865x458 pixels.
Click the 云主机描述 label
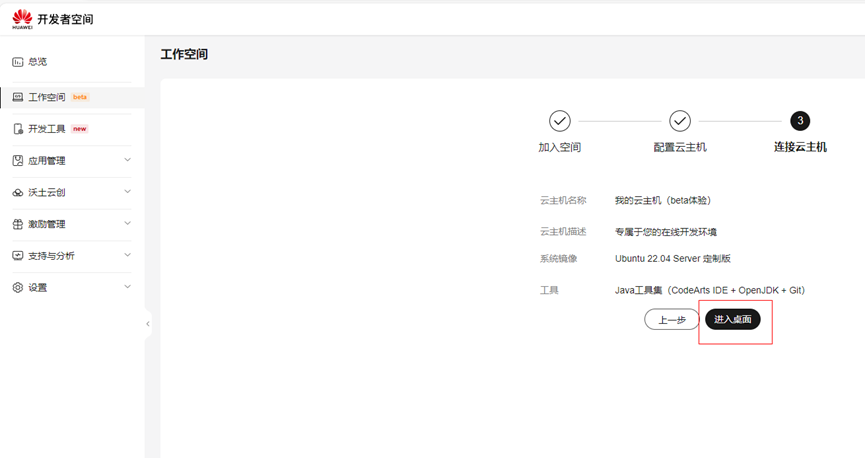coord(563,232)
